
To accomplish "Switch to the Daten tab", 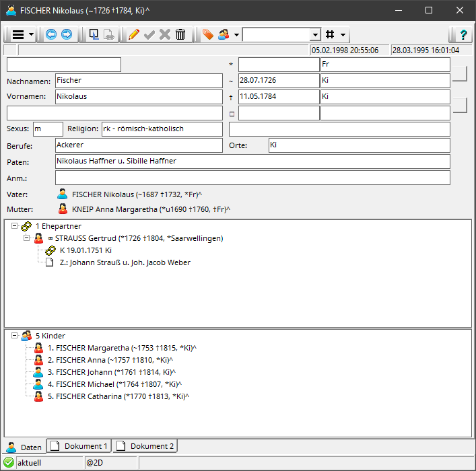I will click(x=24, y=447).
